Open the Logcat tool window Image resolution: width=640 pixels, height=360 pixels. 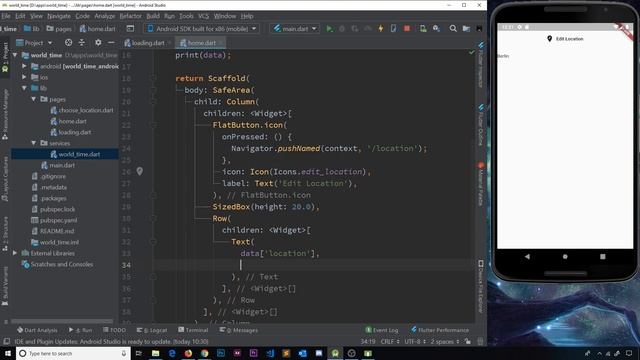152,330
